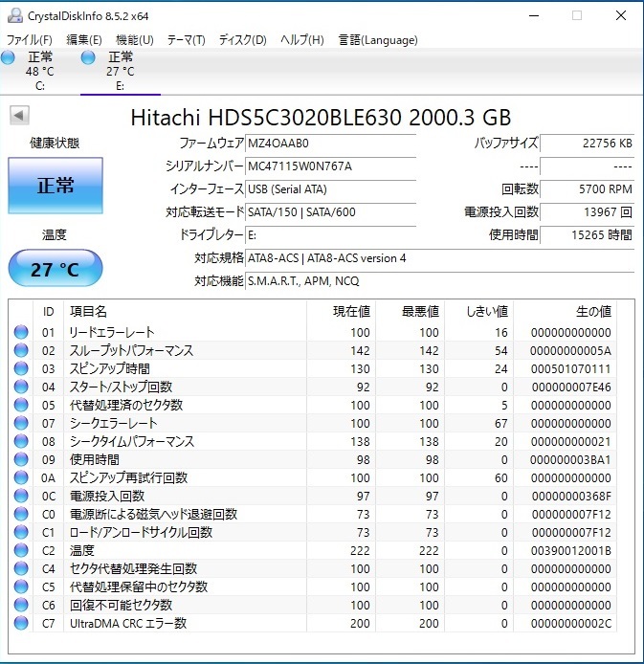Switch to the C: disk tab showing 48 °C
The height and width of the screenshot is (664, 644).
(x=40, y=71)
